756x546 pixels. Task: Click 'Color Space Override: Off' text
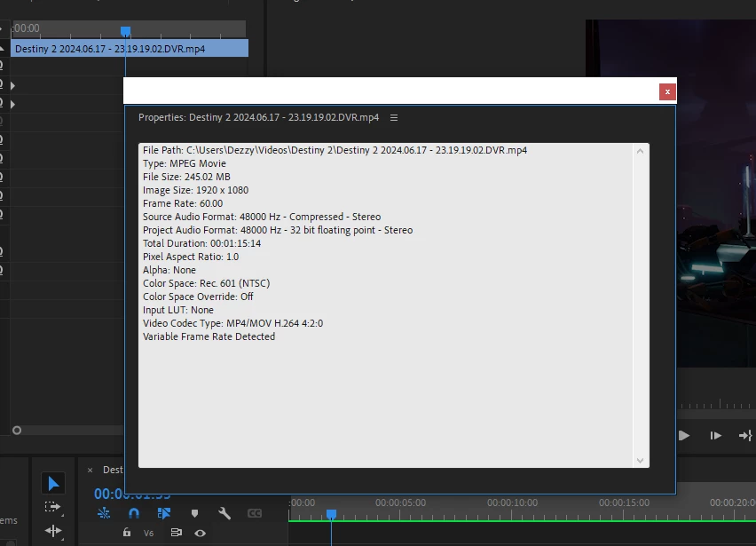198,297
